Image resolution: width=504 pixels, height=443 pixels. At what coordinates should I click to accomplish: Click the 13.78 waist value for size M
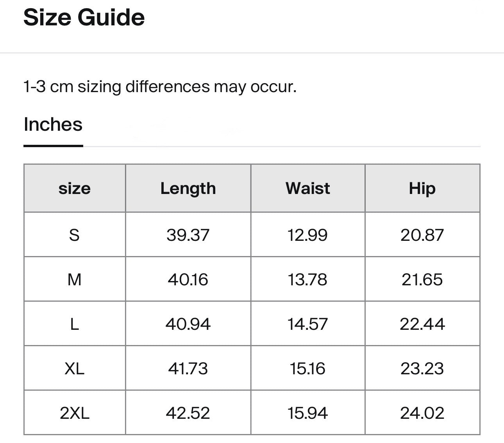click(308, 279)
